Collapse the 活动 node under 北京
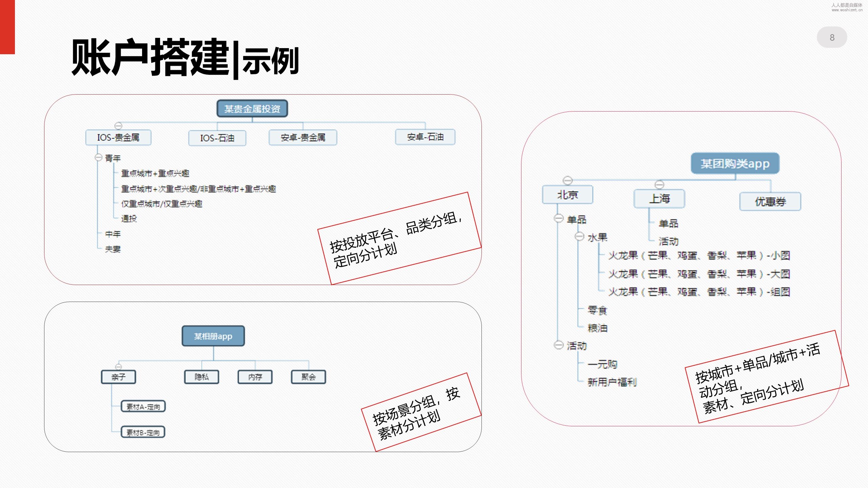Screen dimensions: 868x488 [x=558, y=345]
